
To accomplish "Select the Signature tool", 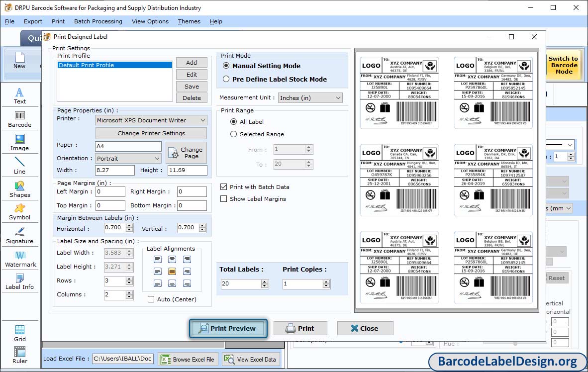I will [x=19, y=235].
